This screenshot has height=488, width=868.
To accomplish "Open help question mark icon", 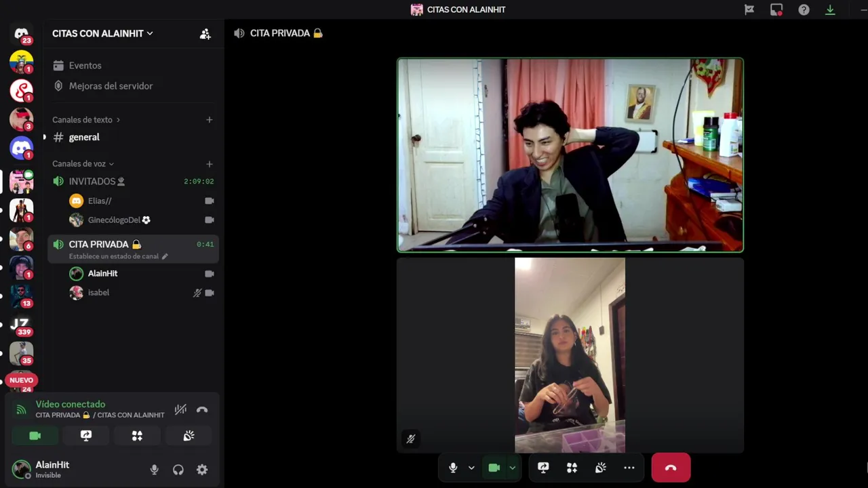I will tap(804, 9).
